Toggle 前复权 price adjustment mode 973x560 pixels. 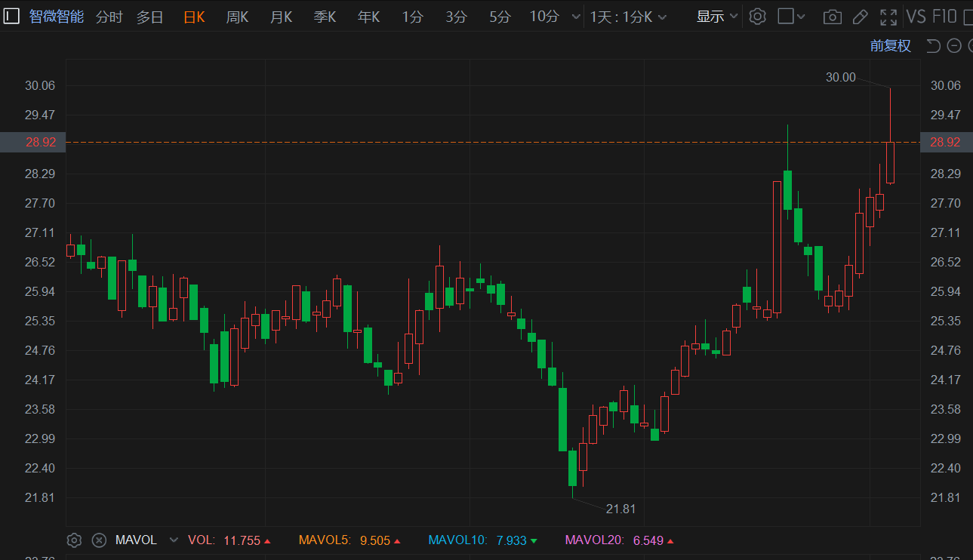[x=890, y=46]
